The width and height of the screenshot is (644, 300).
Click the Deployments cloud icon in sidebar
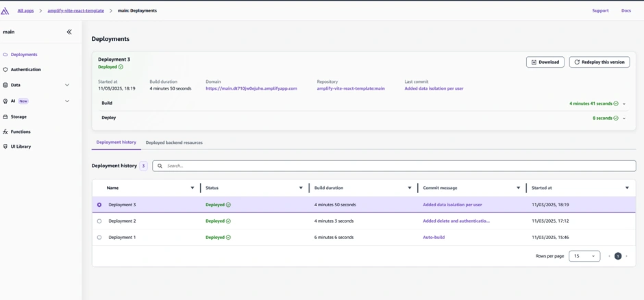[5, 55]
